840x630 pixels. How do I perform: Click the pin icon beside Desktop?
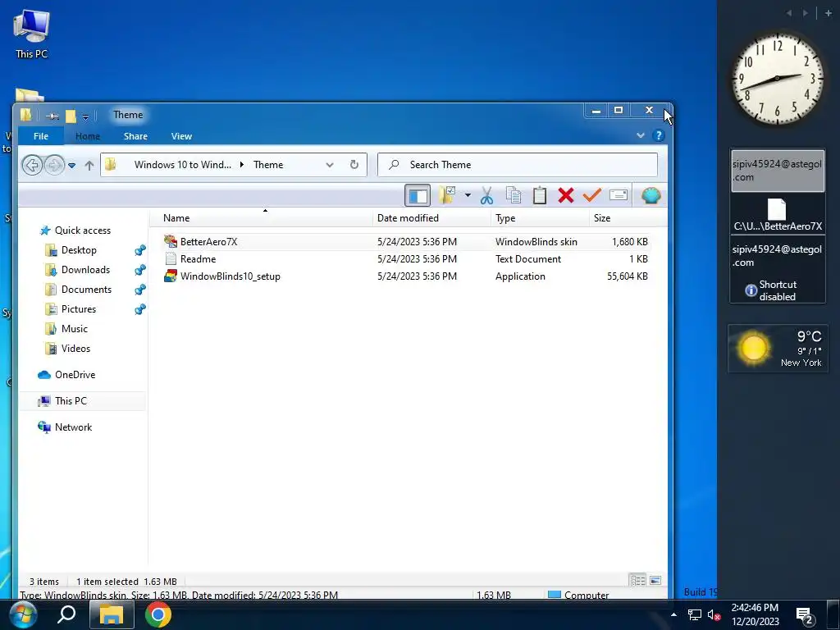pos(139,250)
